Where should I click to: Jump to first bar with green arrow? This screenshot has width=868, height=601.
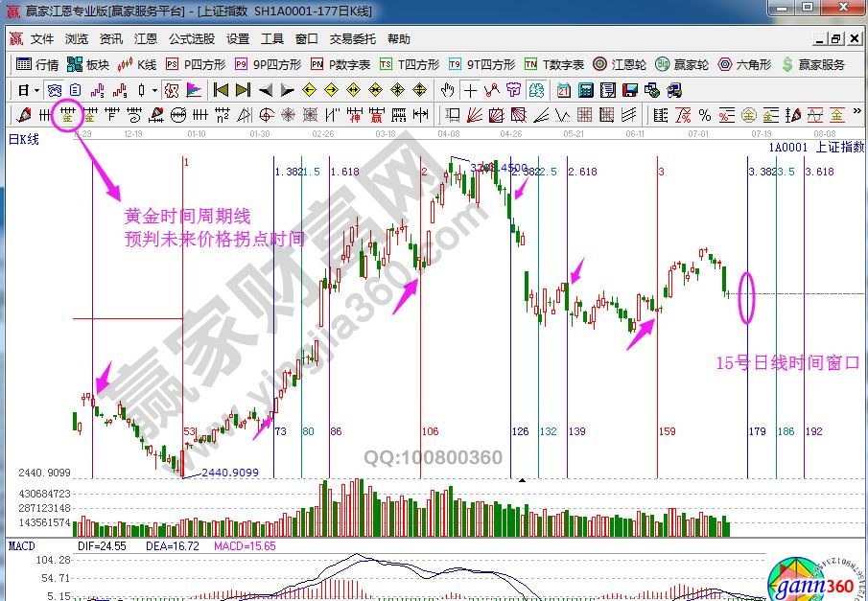point(221,90)
